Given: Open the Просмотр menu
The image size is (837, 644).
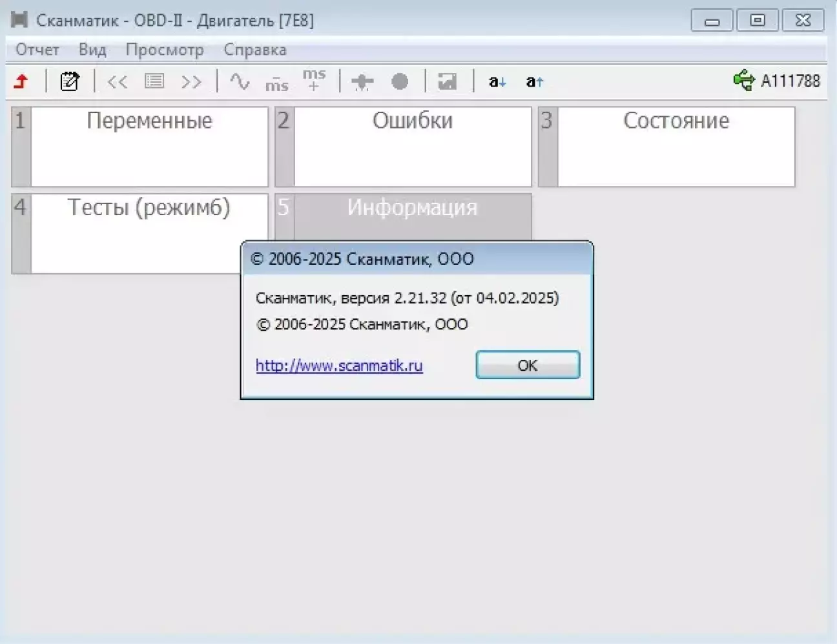Looking at the screenshot, I should click(165, 50).
